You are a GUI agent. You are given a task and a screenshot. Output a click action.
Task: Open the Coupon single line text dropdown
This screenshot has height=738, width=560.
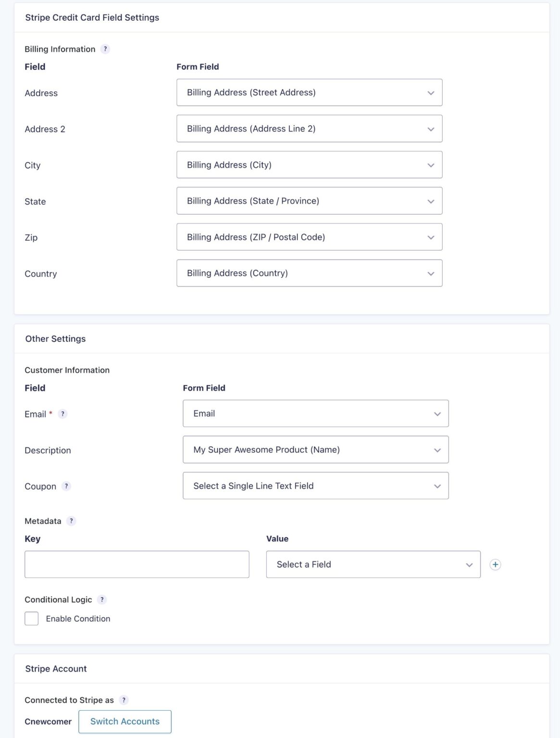[315, 486]
